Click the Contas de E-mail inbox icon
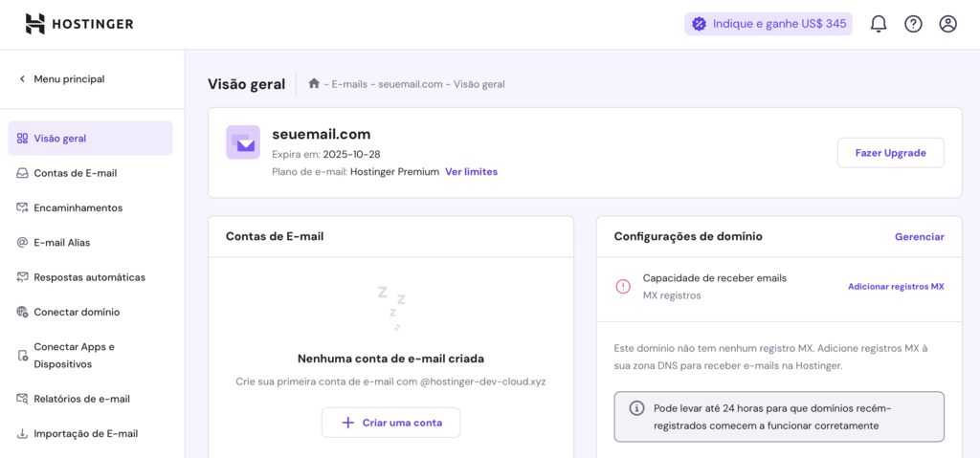The height and width of the screenshot is (458, 980). pyautogui.click(x=22, y=173)
